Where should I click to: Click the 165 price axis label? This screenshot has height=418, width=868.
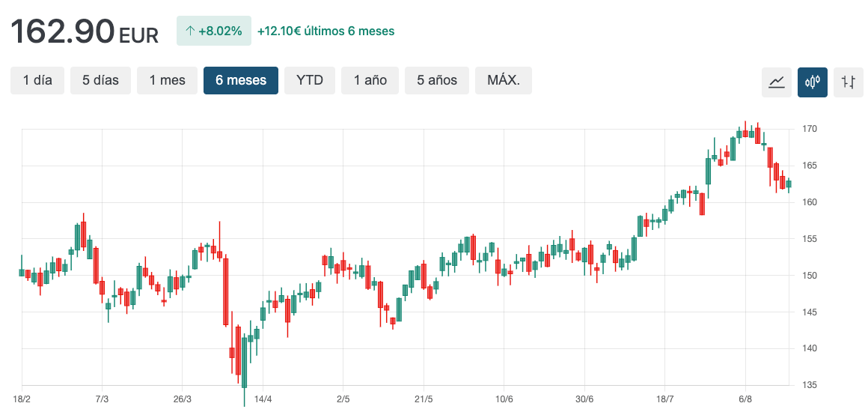[810, 166]
